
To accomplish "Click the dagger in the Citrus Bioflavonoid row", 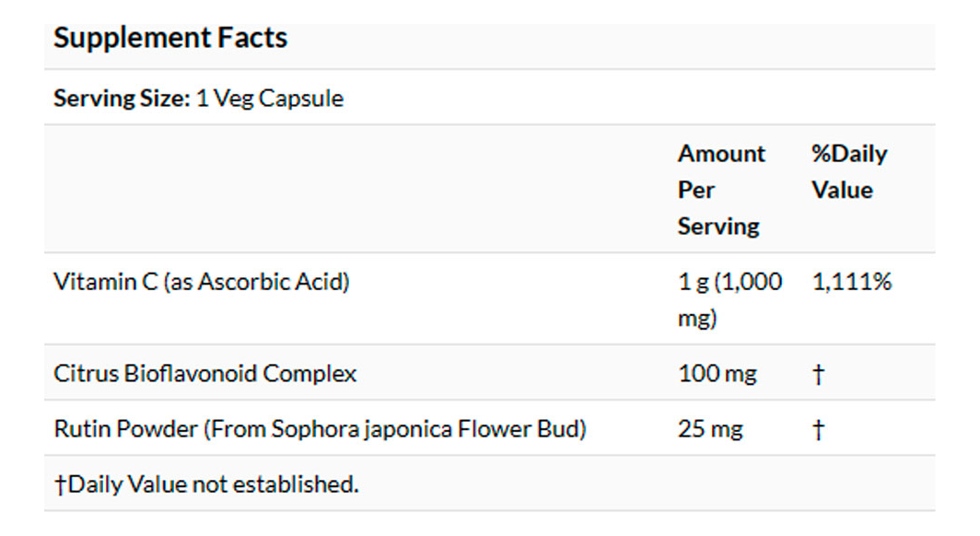I will point(818,375).
